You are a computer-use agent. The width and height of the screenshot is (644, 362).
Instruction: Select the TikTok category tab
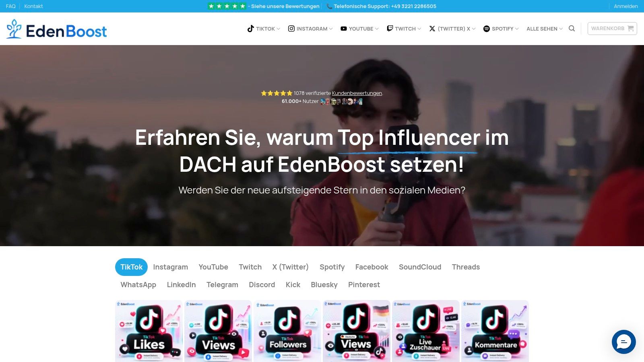[131, 267]
